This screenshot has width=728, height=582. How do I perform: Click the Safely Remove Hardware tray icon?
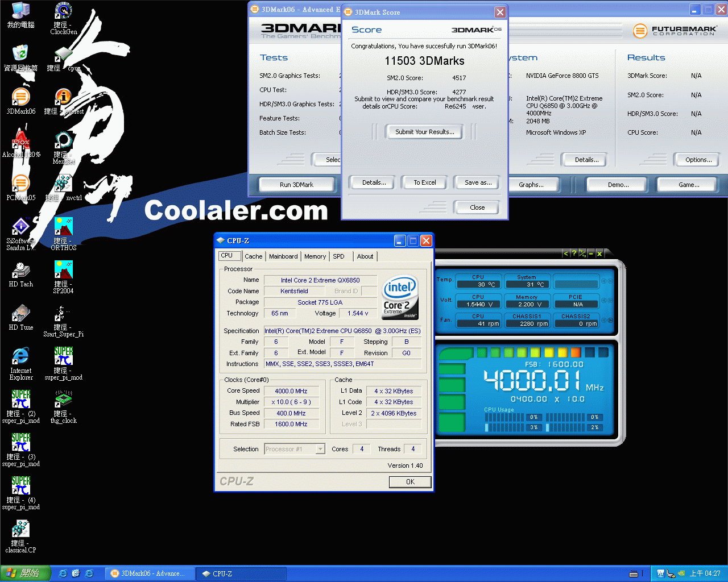[671, 573]
